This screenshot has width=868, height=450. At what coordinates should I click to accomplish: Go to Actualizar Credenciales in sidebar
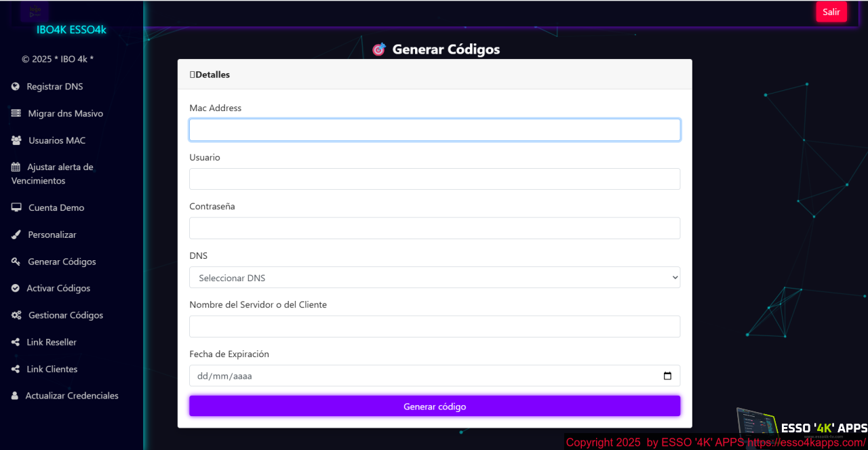click(71, 396)
